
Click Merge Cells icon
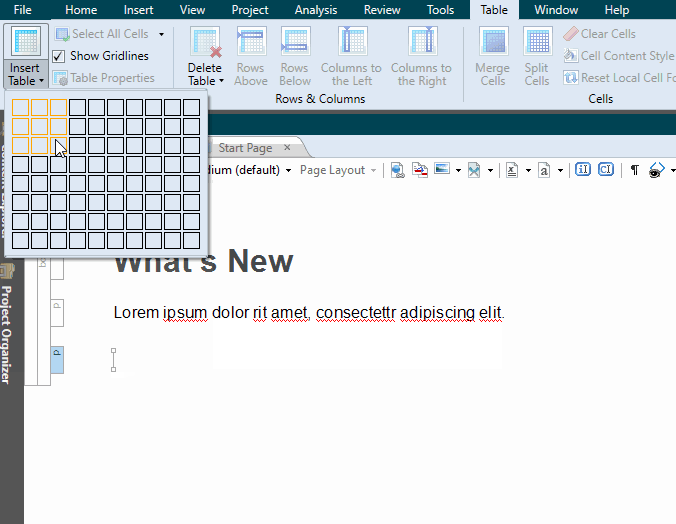pyautogui.click(x=493, y=42)
